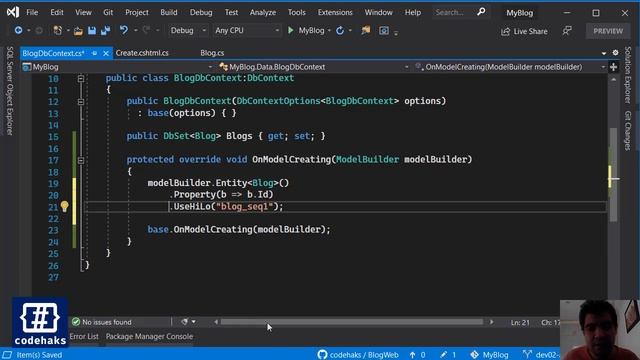Viewport: 640px width, 360px height.
Task: Open the Package Manager Console tab
Action: pos(149,336)
